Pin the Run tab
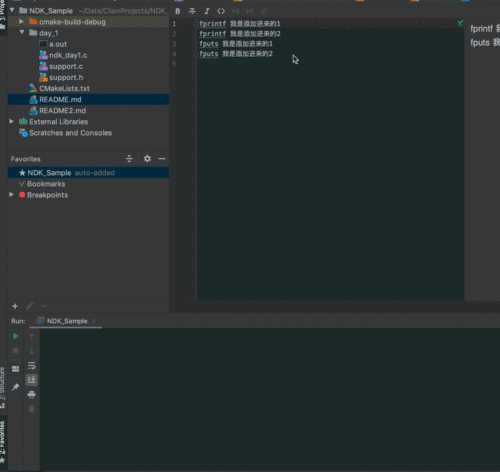 pyautogui.click(x=15, y=387)
